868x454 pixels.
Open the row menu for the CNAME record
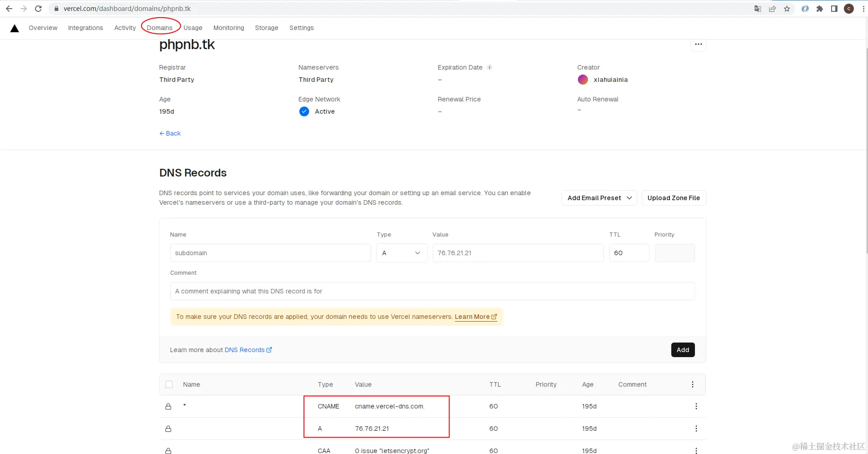[696, 406]
